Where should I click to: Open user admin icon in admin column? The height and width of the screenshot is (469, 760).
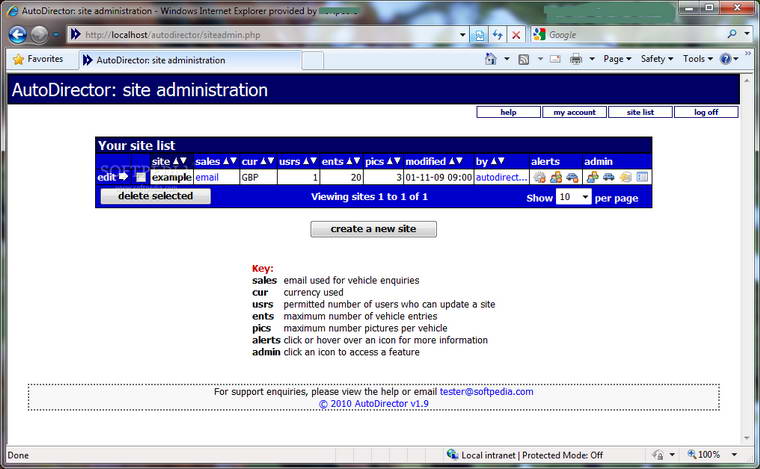click(x=592, y=177)
